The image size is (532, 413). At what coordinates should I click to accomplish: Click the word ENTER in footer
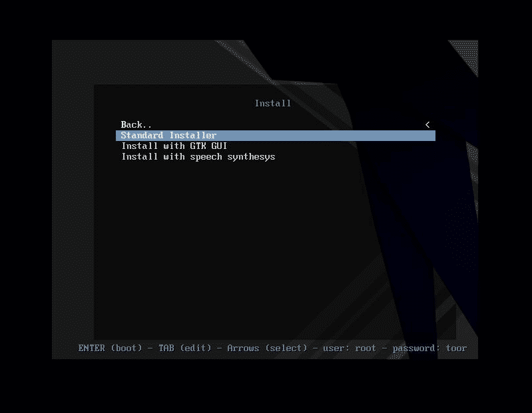(91, 348)
